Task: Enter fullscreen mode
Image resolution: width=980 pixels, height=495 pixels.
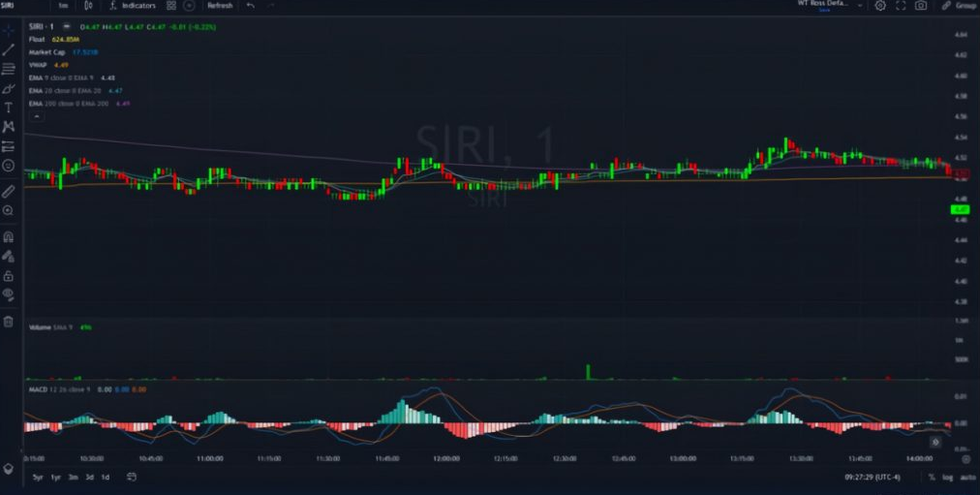Action: point(901,6)
